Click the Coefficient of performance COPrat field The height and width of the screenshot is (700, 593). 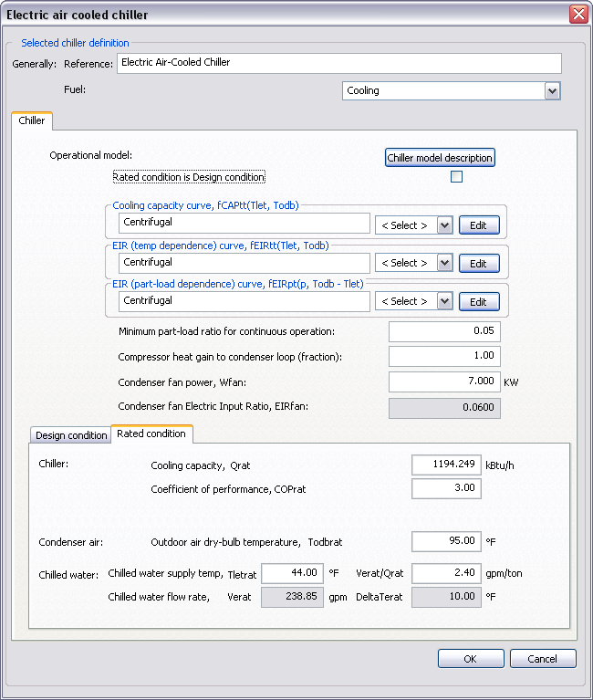(446, 489)
